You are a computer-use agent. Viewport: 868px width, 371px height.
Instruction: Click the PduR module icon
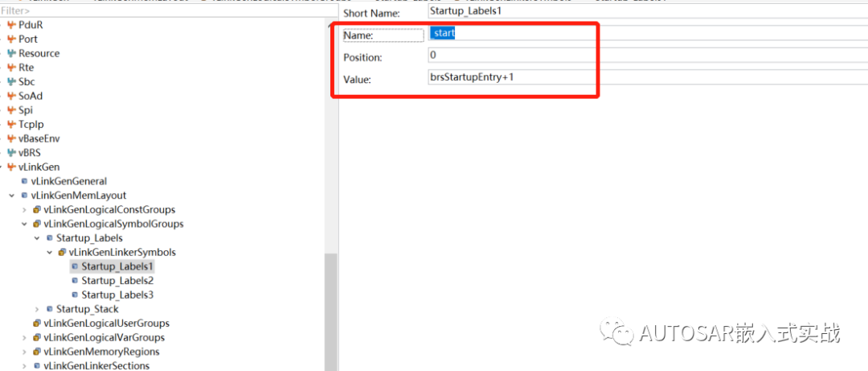(11, 25)
